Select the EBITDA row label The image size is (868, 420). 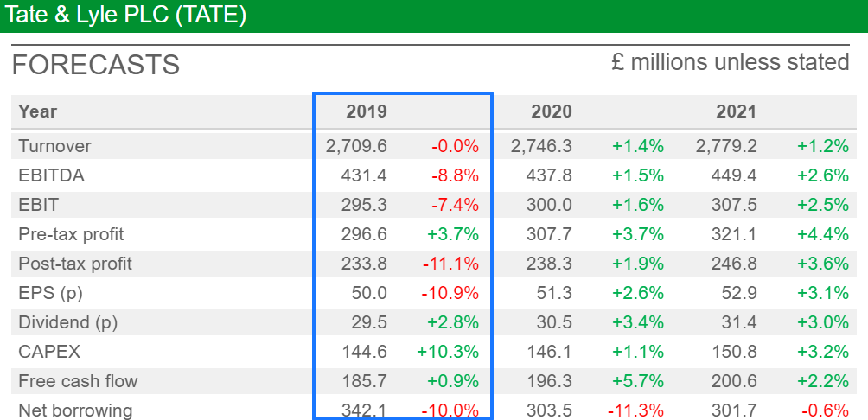[x=52, y=175]
